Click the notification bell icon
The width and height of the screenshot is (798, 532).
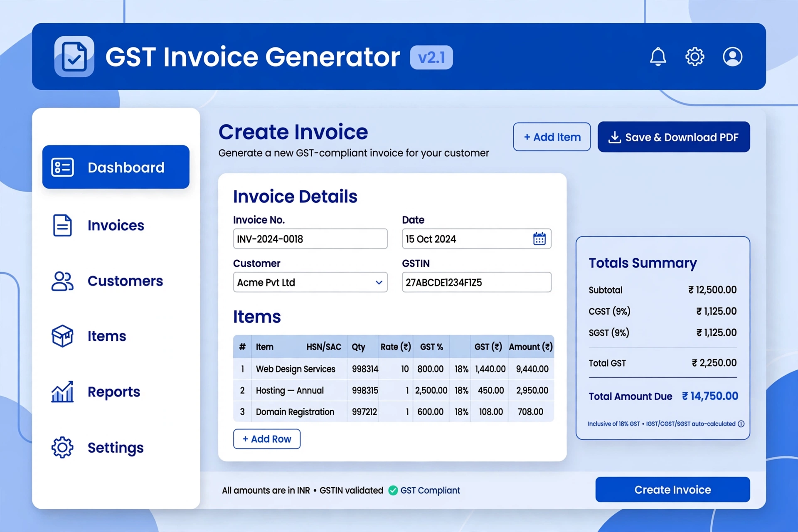658,57
